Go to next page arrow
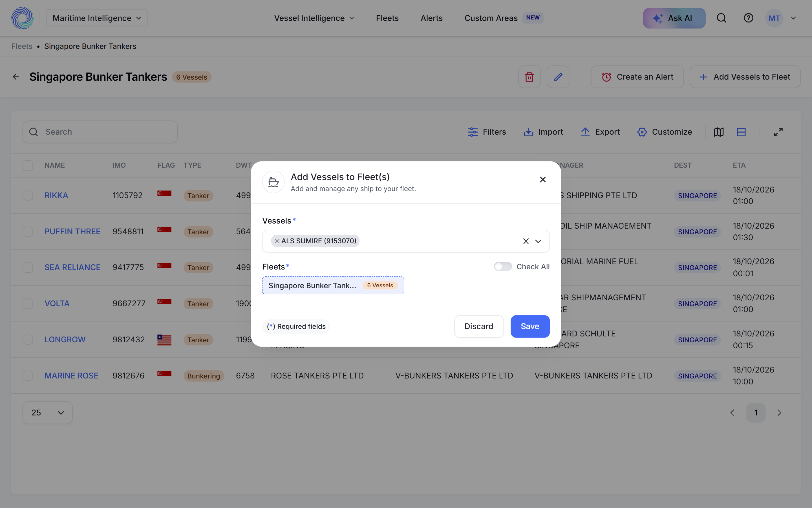Viewport: 812px width, 508px height. pos(780,413)
